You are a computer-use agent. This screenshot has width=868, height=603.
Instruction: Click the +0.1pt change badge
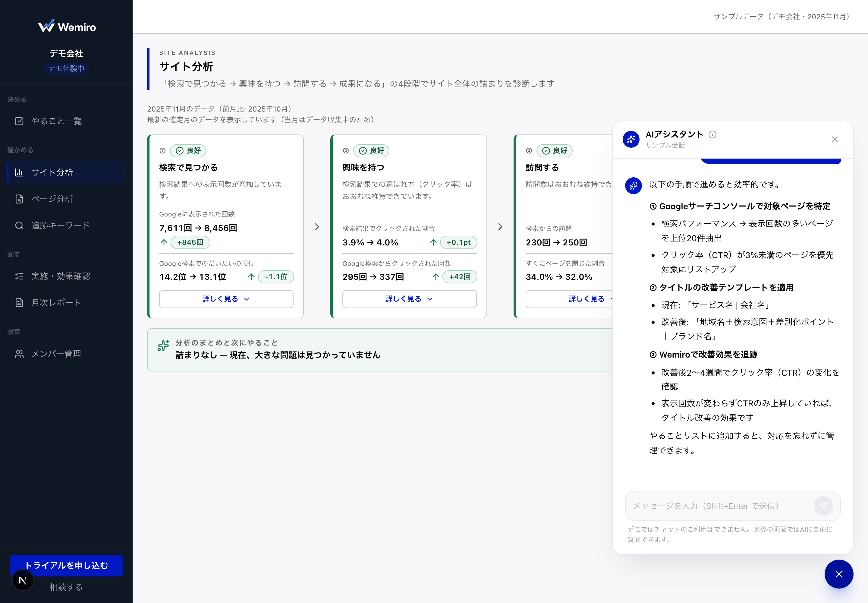458,242
